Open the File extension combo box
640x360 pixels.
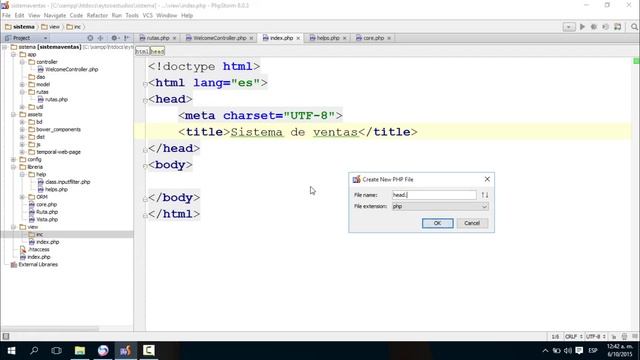pos(440,207)
